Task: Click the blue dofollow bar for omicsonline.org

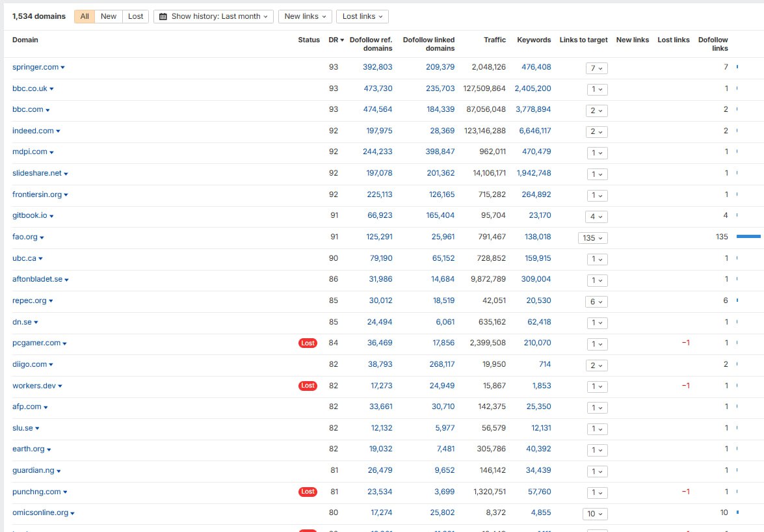Action: (737, 512)
